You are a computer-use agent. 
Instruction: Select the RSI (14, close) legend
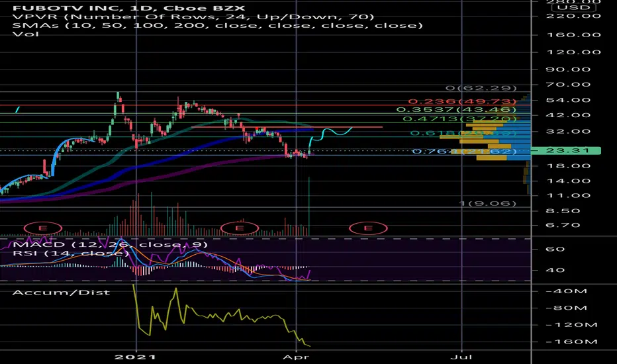point(71,253)
